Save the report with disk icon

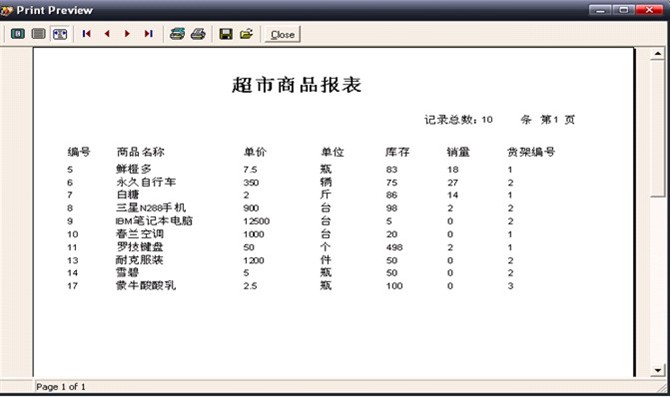(226, 34)
